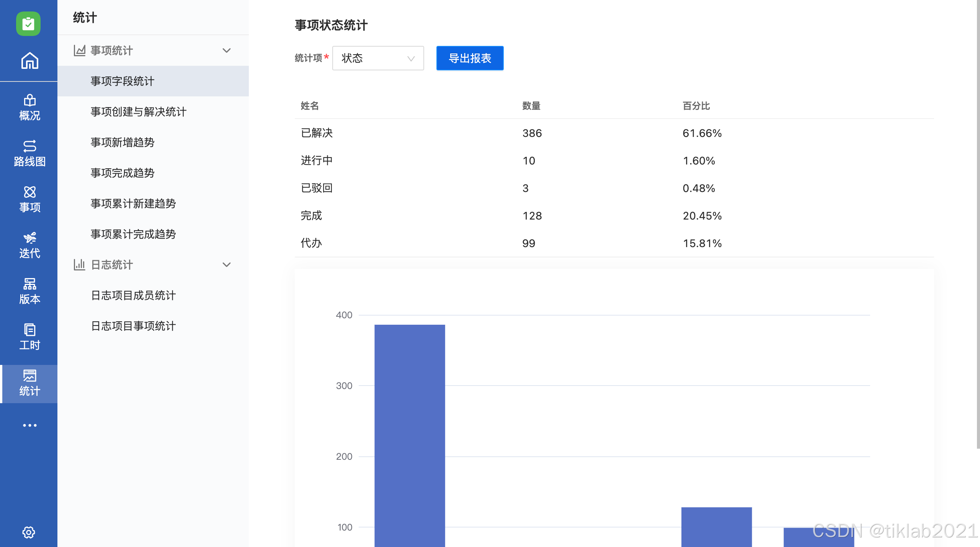Open the 路线图 roadmap section
This screenshot has height=547, width=980.
(29, 153)
